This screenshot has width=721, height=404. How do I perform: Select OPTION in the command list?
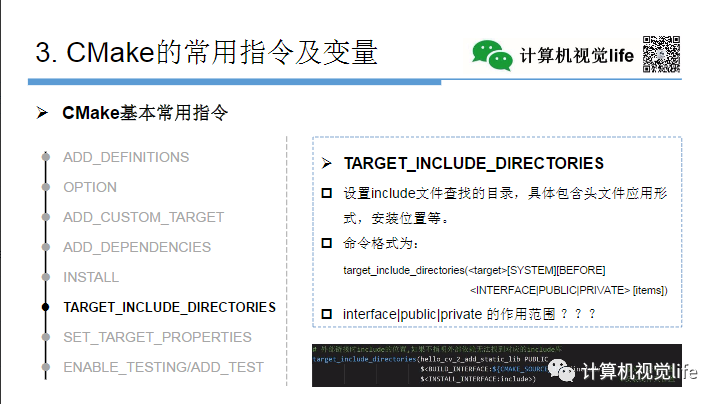90,187
